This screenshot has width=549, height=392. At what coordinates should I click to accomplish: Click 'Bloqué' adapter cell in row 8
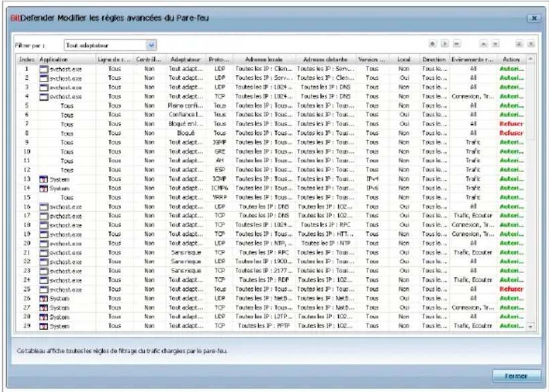click(185, 133)
